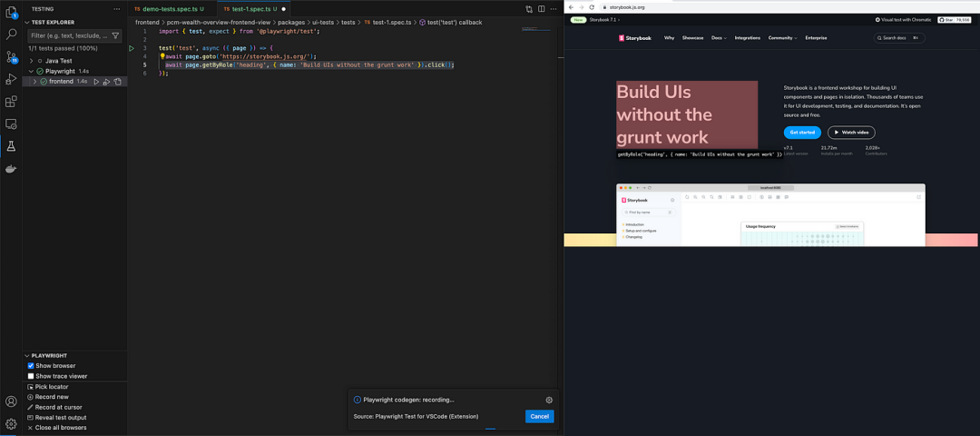Click the go-to-test file icon on frontend row

(117, 82)
